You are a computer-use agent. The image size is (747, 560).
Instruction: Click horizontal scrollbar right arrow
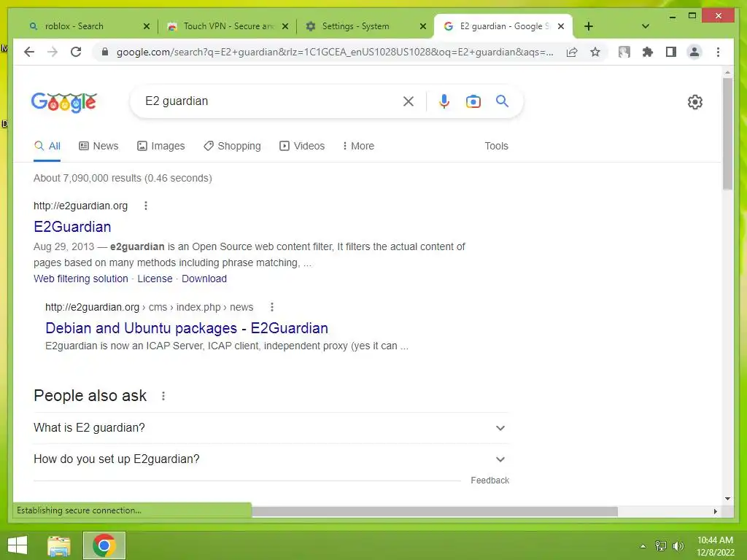715,511
